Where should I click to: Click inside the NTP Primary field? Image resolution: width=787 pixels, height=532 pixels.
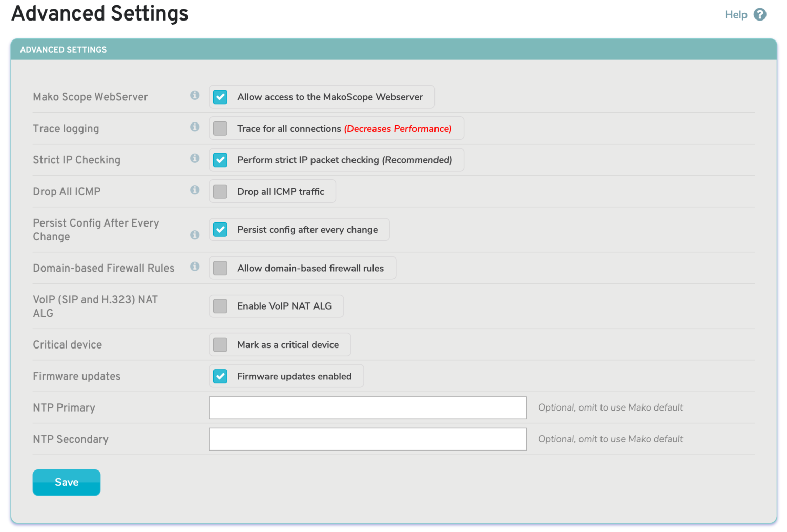tap(367, 407)
